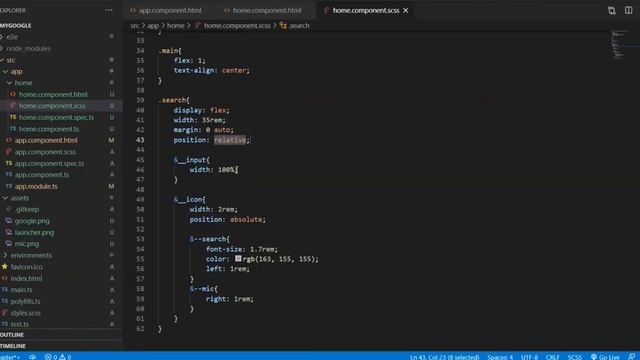The height and width of the screenshot is (360, 640).
Task: Click the home breadcrumb segment
Action: (176, 26)
